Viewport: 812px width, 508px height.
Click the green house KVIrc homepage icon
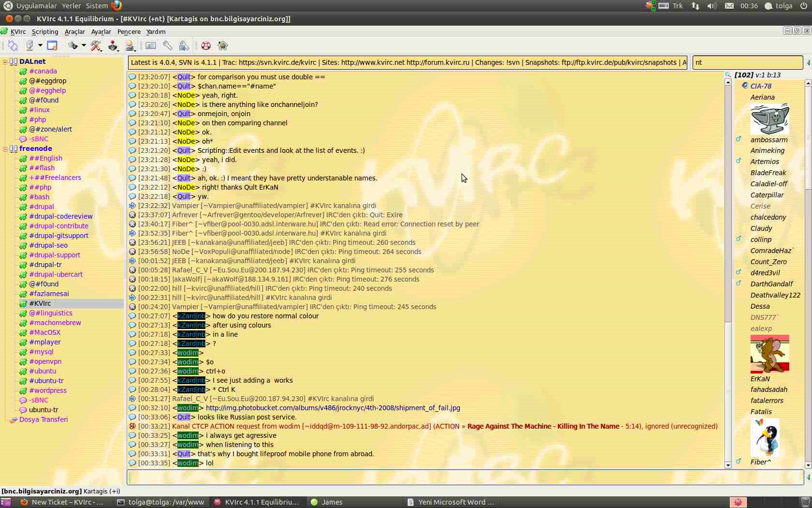[222, 45]
